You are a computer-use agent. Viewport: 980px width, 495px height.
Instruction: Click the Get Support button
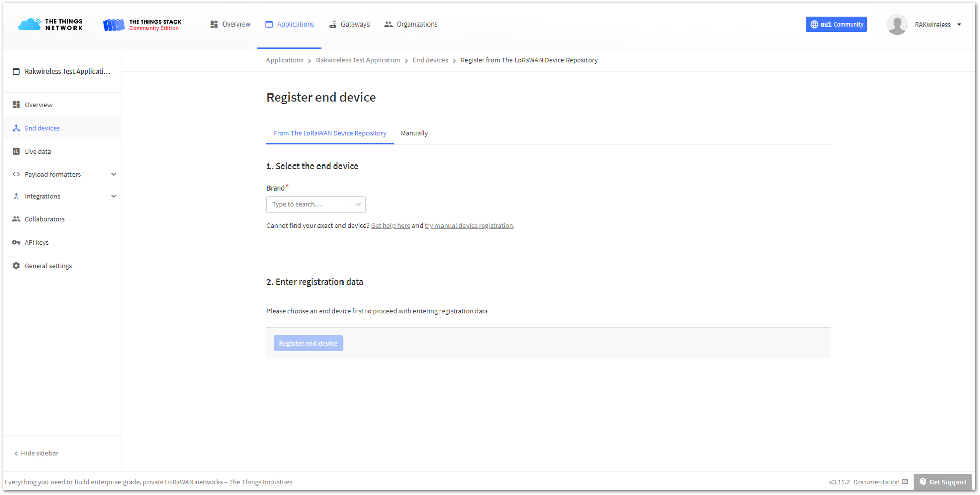point(943,482)
